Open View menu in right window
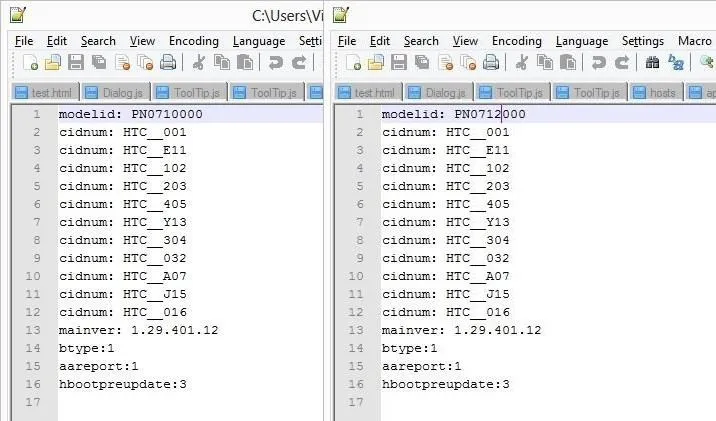The width and height of the screenshot is (716, 421). pos(465,41)
